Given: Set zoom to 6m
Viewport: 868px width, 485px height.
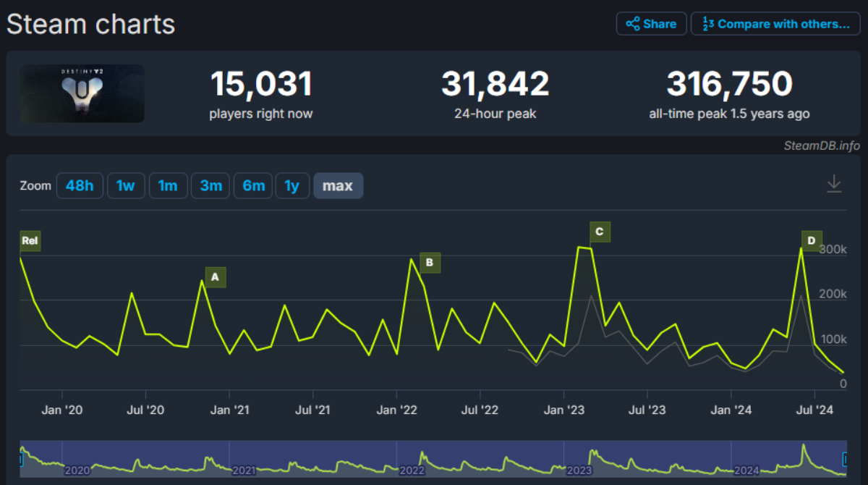Looking at the screenshot, I should pos(253,185).
